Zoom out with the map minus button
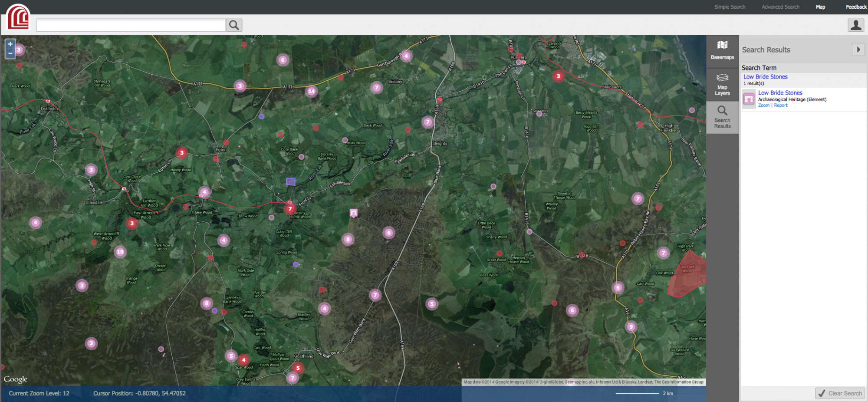Viewport: 868px width, 402px height. (x=10, y=53)
